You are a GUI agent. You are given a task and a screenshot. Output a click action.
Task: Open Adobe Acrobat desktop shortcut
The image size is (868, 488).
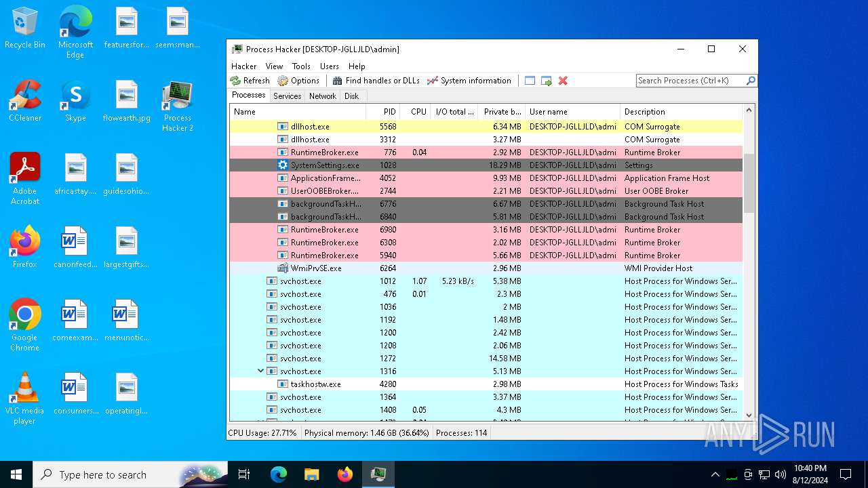(x=25, y=179)
